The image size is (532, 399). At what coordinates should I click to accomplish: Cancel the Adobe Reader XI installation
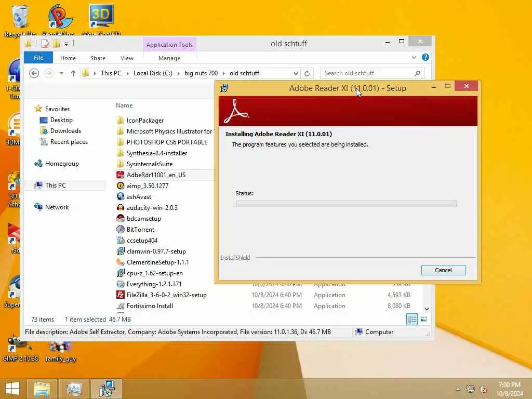(444, 270)
